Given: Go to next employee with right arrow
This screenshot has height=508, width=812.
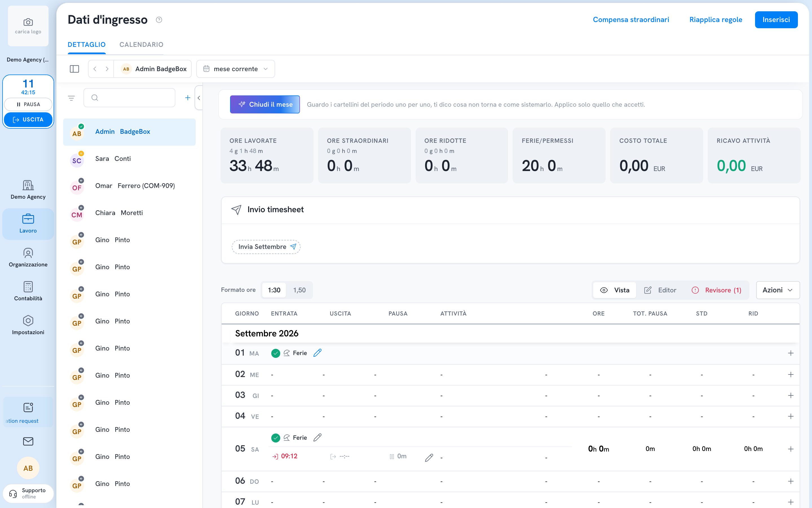Looking at the screenshot, I should [x=107, y=69].
